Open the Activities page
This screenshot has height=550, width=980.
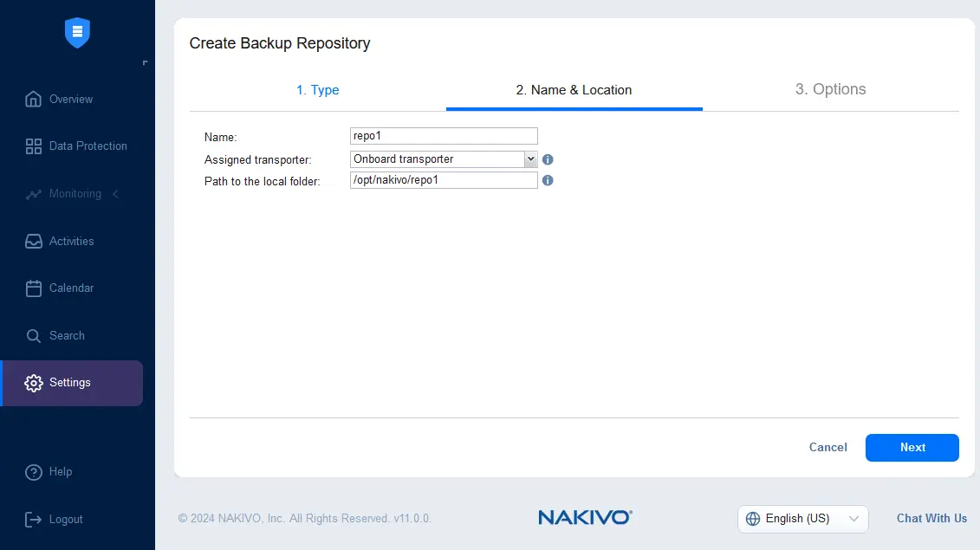coord(71,242)
